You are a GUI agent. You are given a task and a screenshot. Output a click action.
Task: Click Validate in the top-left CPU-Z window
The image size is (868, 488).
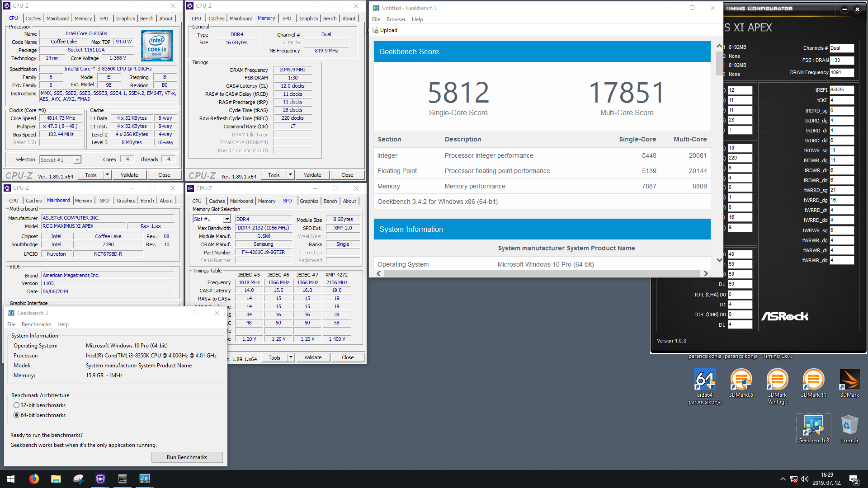[x=129, y=175]
